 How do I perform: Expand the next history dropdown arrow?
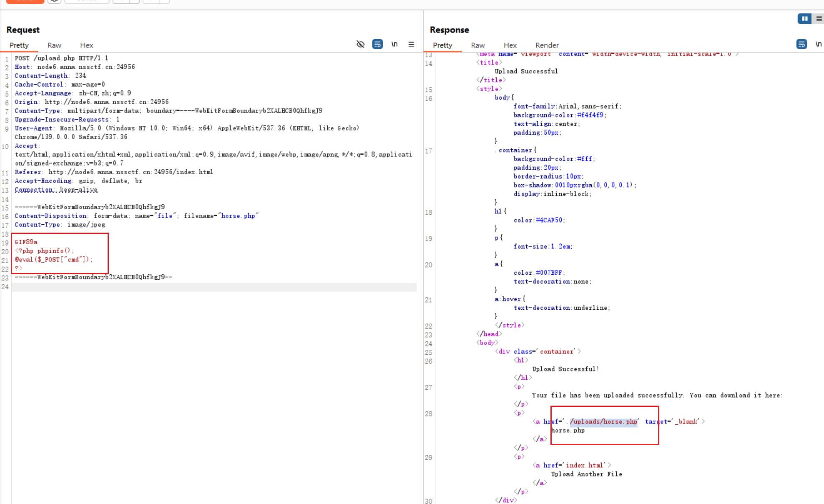point(165,1)
